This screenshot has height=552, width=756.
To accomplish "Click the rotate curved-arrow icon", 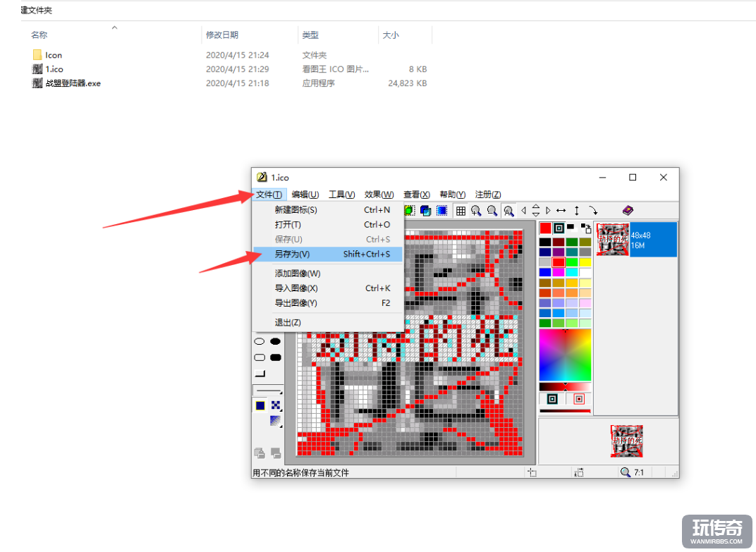I will [x=593, y=211].
